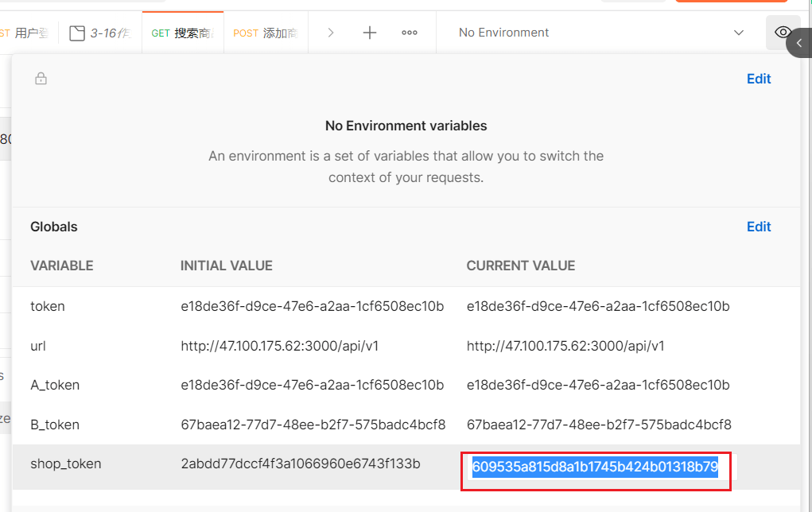
Task: Click the shop_token current value field
Action: tap(602, 467)
